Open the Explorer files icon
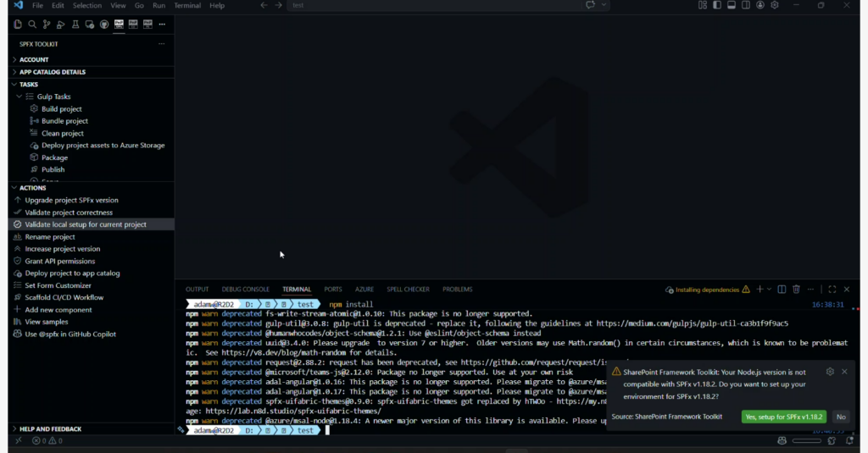The height and width of the screenshot is (453, 868). pos(18,25)
